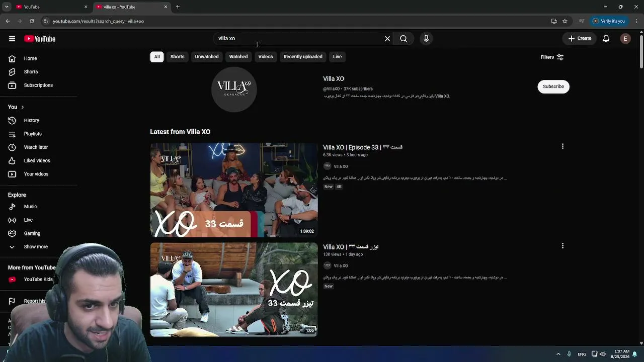Open Chrome's three-dot menu
Viewport: 644px width, 362px height.
(x=636, y=21)
